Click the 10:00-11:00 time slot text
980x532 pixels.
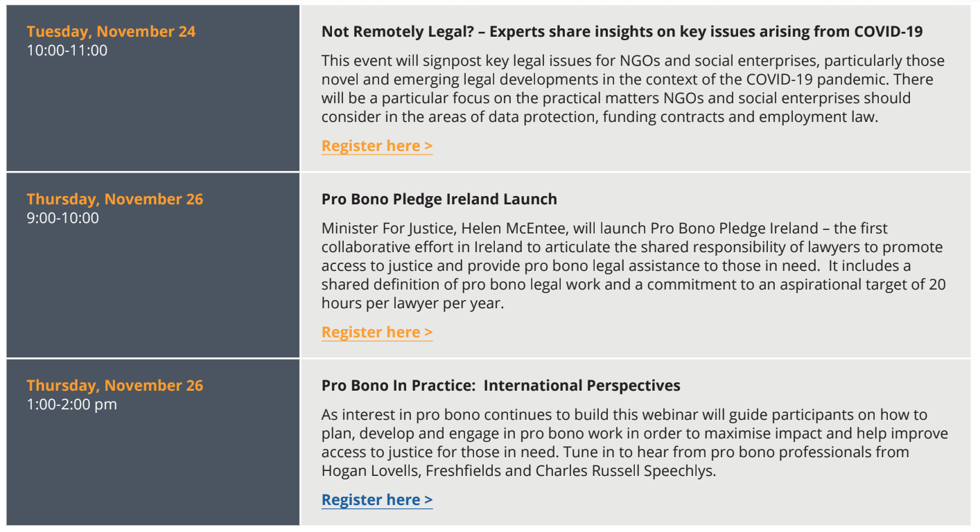click(67, 51)
